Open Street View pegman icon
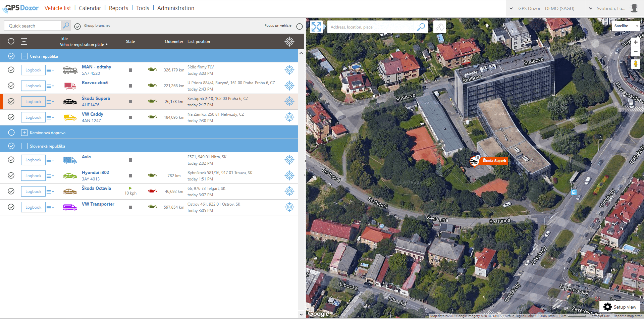Screen dimensions: 644x319 (635, 64)
